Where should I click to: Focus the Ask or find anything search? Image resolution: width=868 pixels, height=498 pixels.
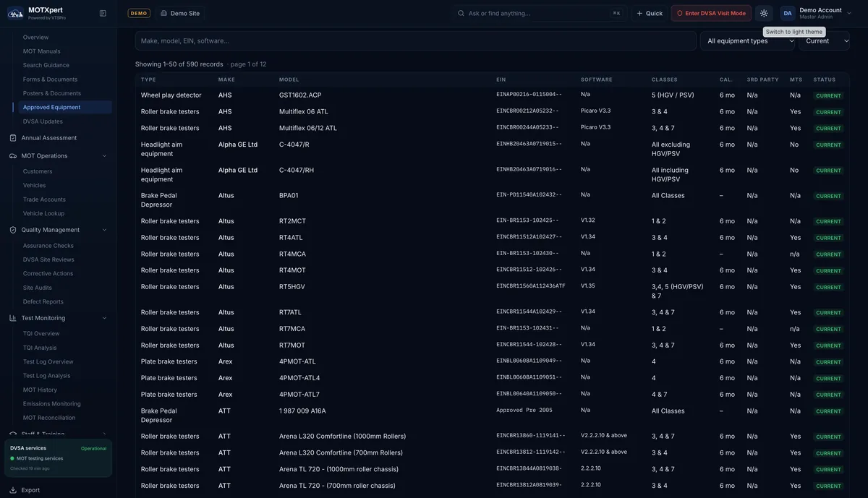click(x=539, y=13)
